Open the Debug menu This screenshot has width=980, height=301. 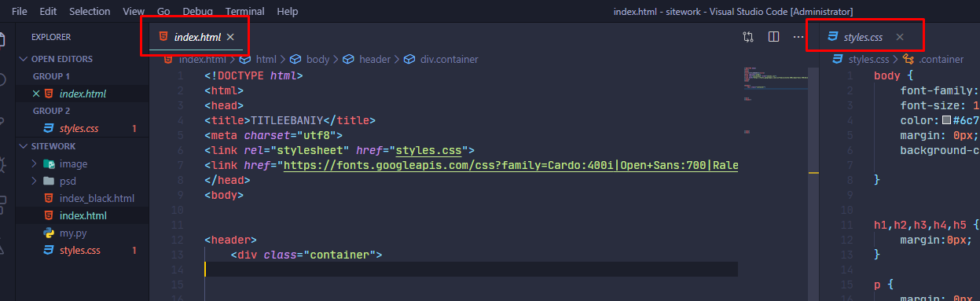[197, 12]
